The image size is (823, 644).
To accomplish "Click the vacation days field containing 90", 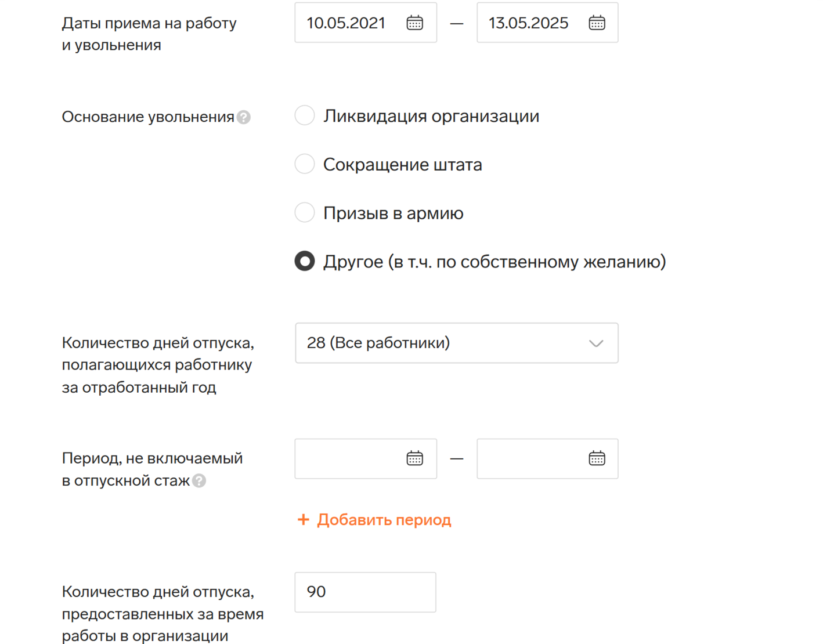I will [x=366, y=592].
